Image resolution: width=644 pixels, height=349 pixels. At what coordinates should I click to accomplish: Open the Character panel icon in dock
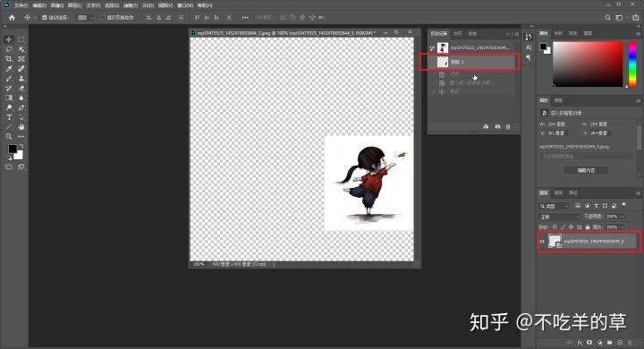(x=529, y=47)
